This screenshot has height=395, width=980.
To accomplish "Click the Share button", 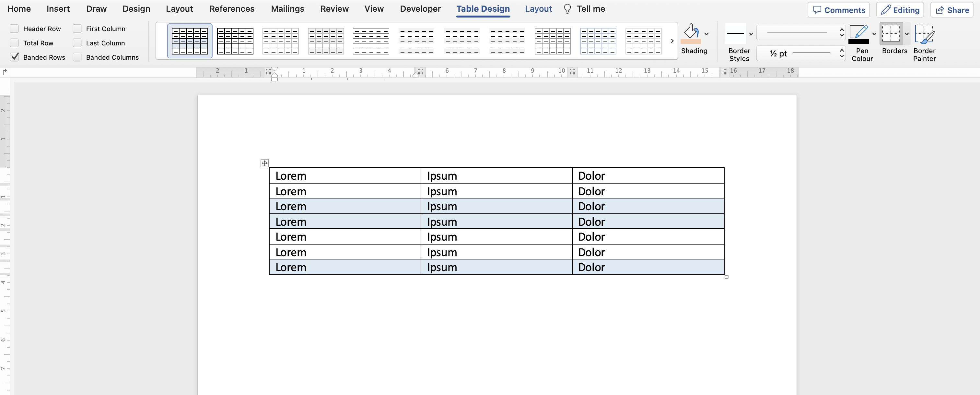I will [x=952, y=10].
